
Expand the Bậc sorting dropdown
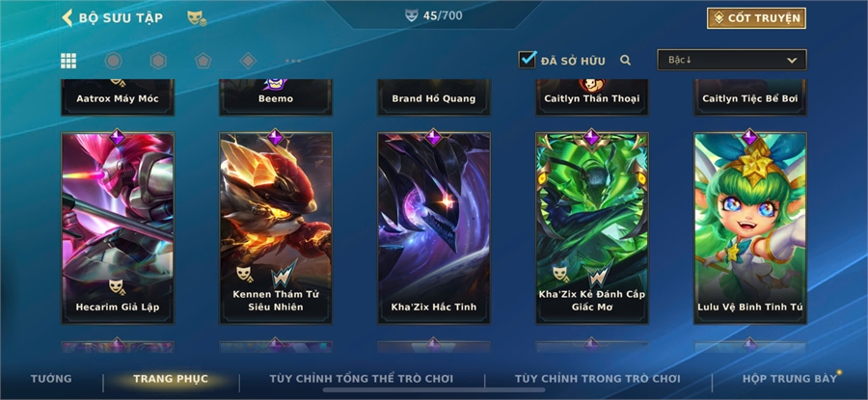(x=732, y=60)
